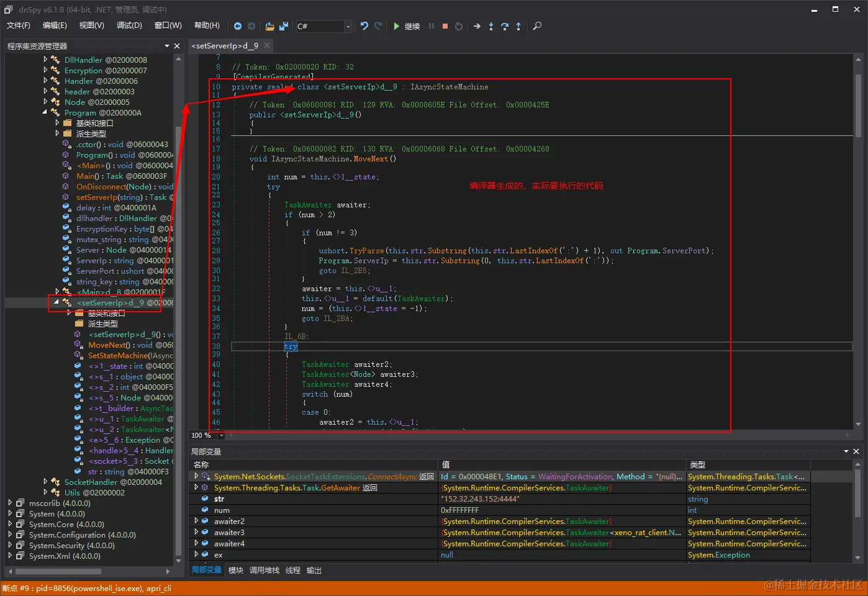The width and height of the screenshot is (868, 596).
Task: Open assembly explorer panel options dropdown
Action: coord(167,46)
